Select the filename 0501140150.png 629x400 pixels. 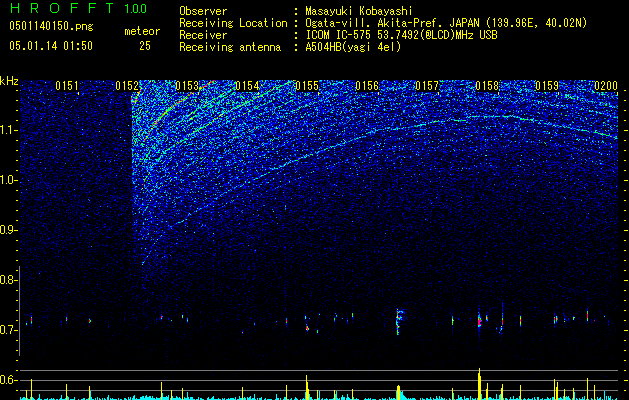(51, 26)
